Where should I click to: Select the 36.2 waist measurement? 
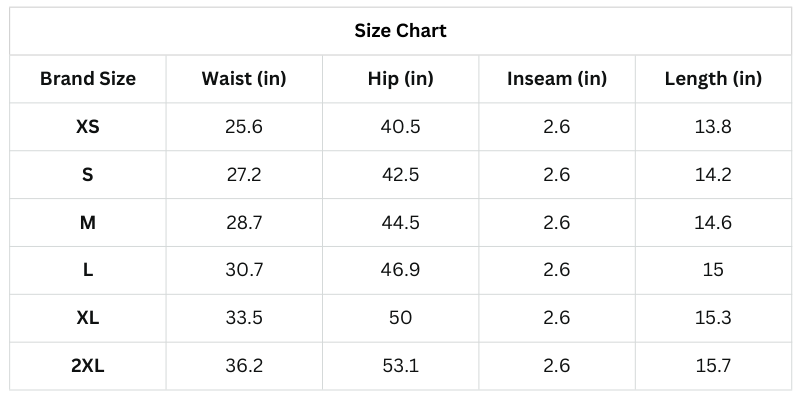(244, 366)
